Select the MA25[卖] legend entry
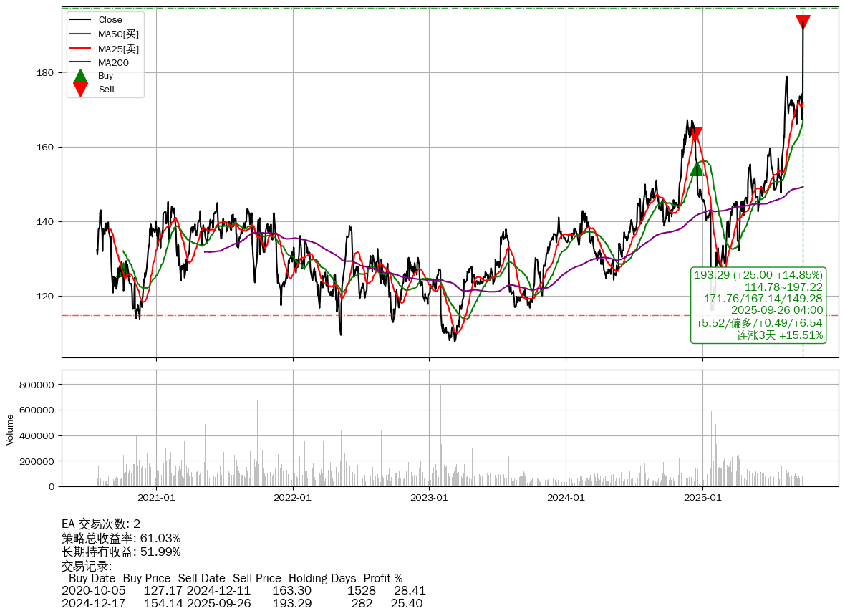 point(118,49)
